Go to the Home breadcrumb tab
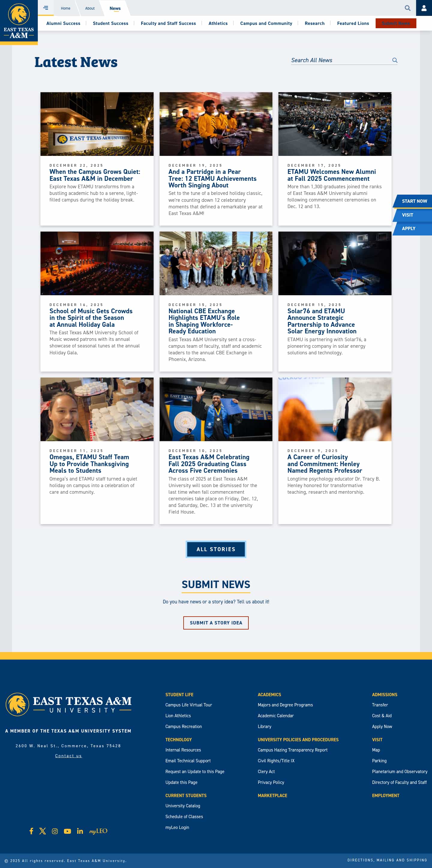 coord(66,8)
